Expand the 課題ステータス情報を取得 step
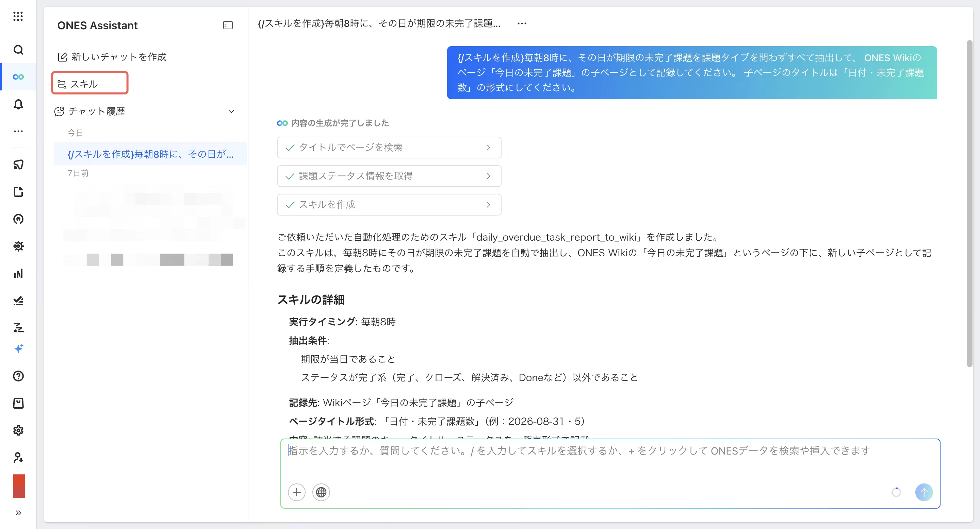This screenshot has height=529, width=980. 389,176
